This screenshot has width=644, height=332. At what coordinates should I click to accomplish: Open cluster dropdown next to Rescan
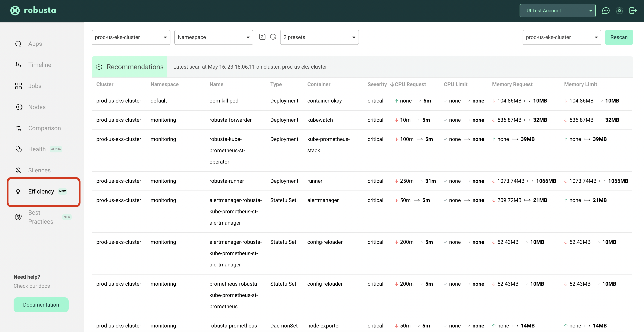pyautogui.click(x=561, y=37)
